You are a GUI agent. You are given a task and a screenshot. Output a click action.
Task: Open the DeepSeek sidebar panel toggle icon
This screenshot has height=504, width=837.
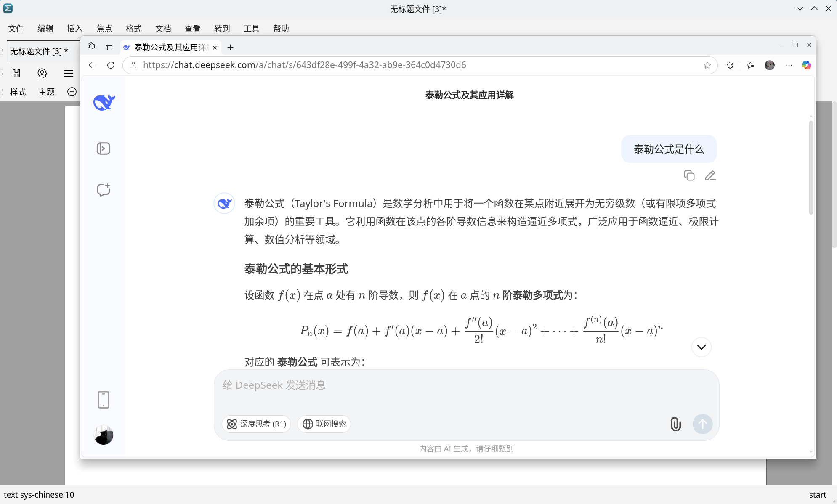coord(104,149)
